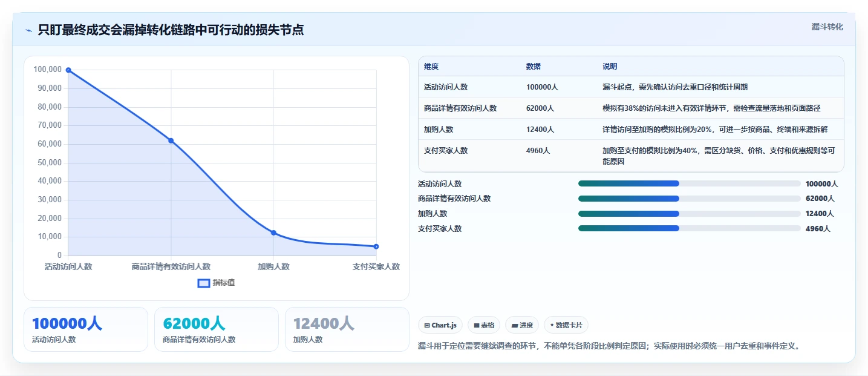Click progress label 加购人数
Image resolution: width=868 pixels, height=376 pixels.
pos(432,213)
